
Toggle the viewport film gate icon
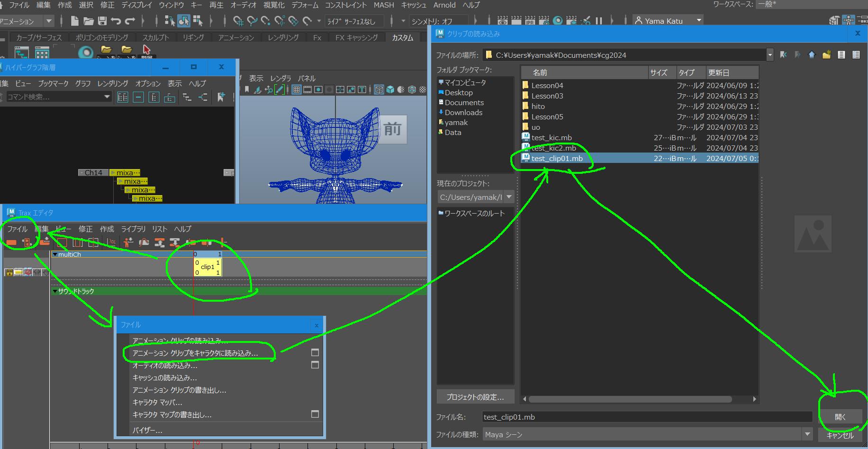pos(307,90)
